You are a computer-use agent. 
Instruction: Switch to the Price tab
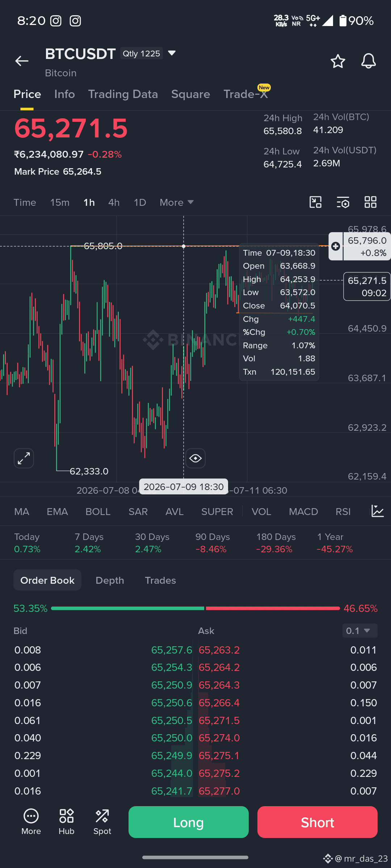(x=27, y=94)
